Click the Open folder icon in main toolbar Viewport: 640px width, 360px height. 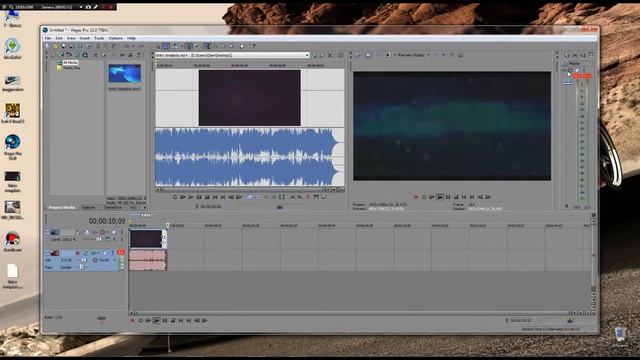[56, 47]
